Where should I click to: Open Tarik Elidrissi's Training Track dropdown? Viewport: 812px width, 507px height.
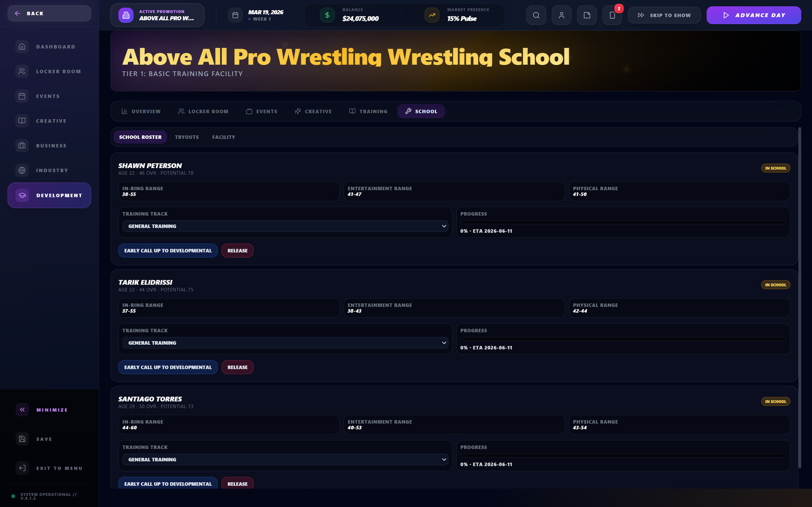[x=285, y=343]
